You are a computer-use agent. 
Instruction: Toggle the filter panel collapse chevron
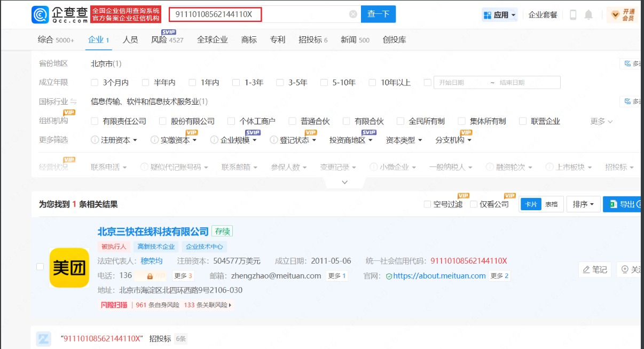tap(344, 182)
